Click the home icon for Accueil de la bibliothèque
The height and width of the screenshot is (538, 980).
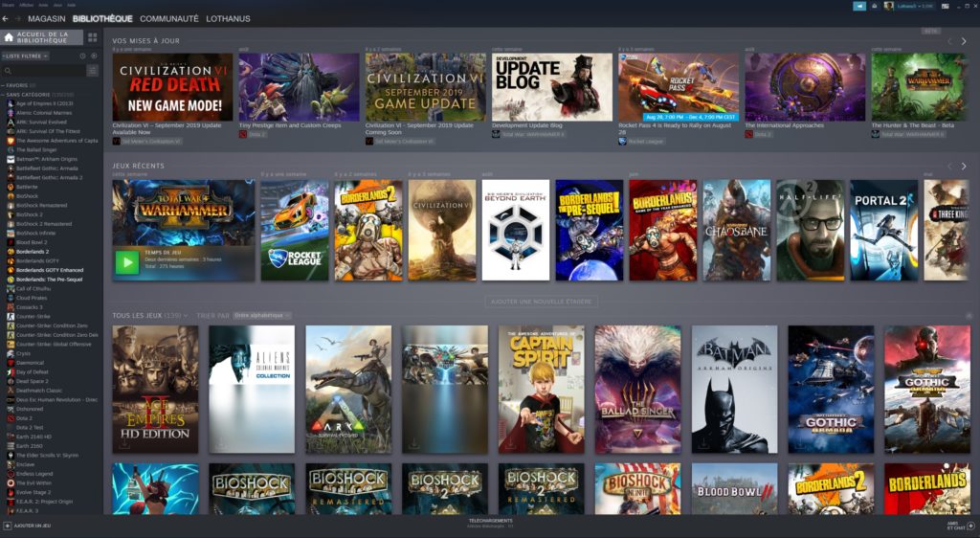point(9,37)
